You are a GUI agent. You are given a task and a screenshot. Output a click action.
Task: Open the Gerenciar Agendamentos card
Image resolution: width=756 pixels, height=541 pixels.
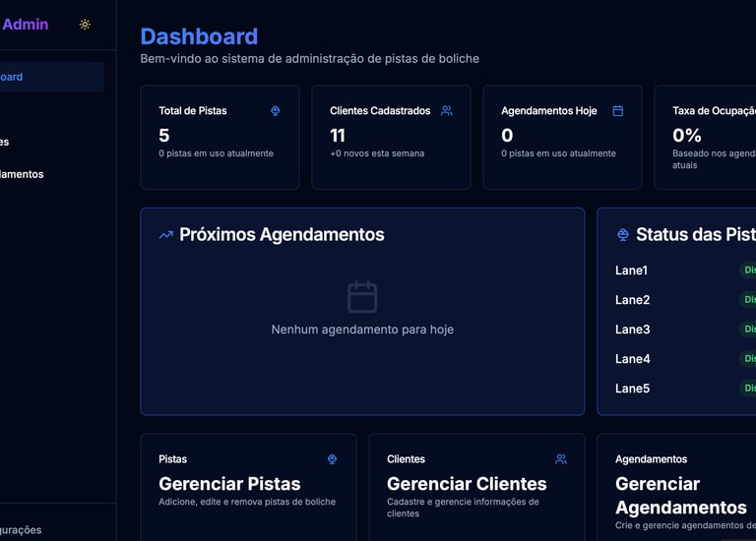point(676,487)
